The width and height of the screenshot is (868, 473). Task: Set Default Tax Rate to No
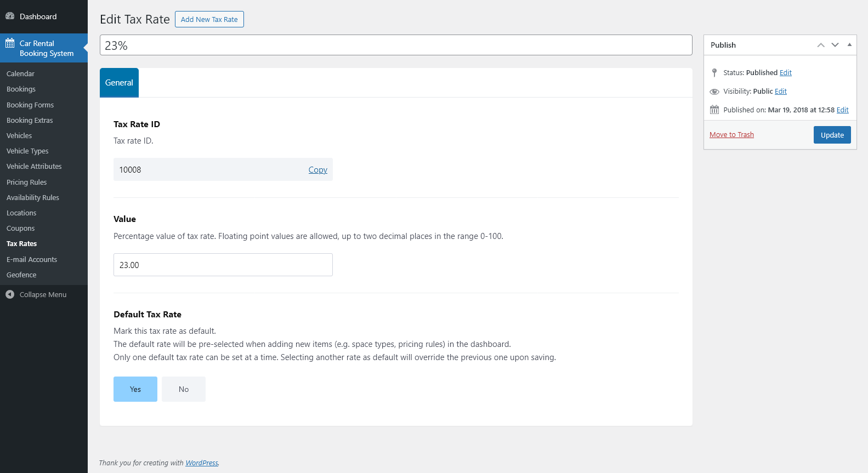[x=184, y=389]
